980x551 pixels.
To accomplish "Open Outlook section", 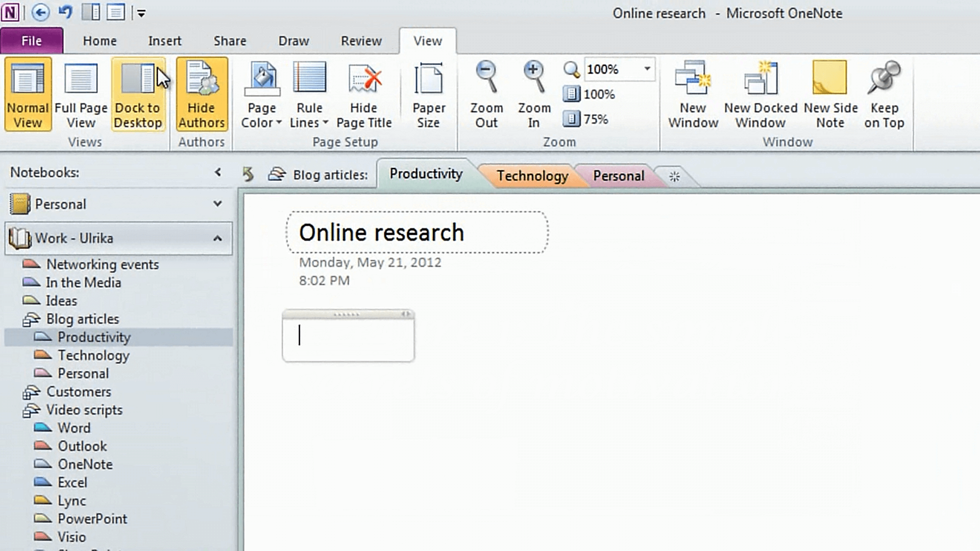I will (82, 446).
